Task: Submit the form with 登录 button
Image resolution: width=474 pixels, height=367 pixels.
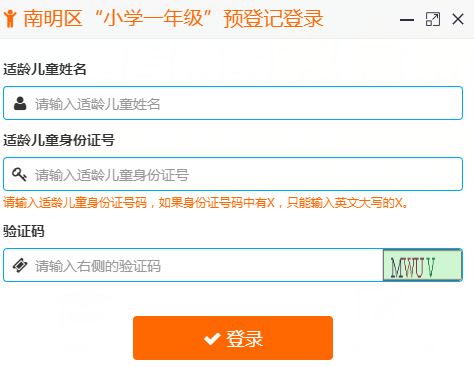Action: point(233,338)
